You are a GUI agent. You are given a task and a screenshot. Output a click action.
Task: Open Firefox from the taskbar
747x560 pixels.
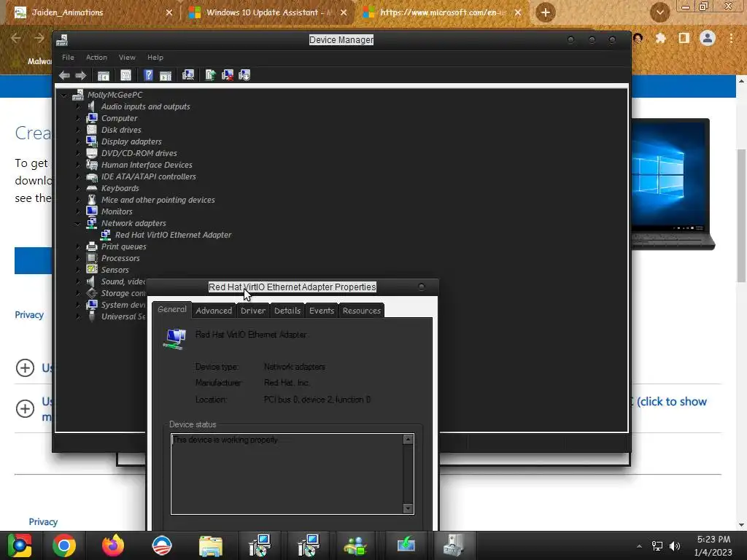tap(113, 545)
